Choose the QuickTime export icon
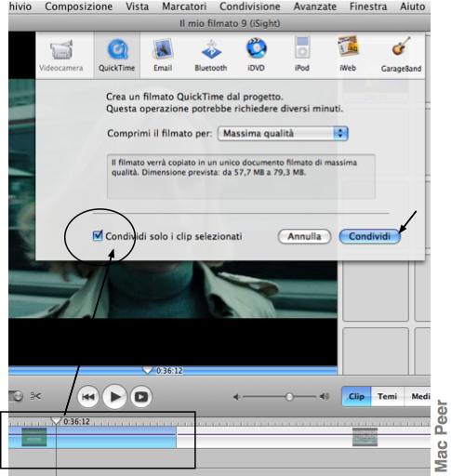This screenshot has height=476, width=451. click(x=116, y=55)
